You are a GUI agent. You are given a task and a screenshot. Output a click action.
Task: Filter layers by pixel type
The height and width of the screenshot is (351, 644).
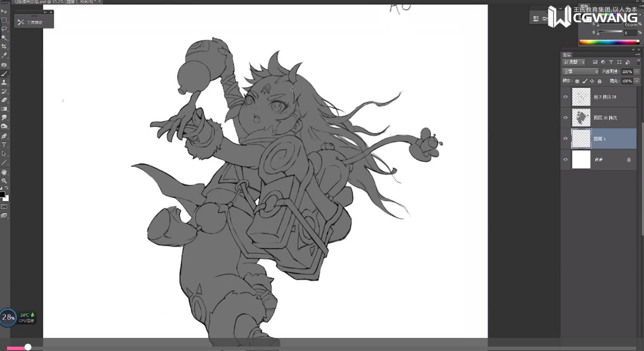(595, 62)
